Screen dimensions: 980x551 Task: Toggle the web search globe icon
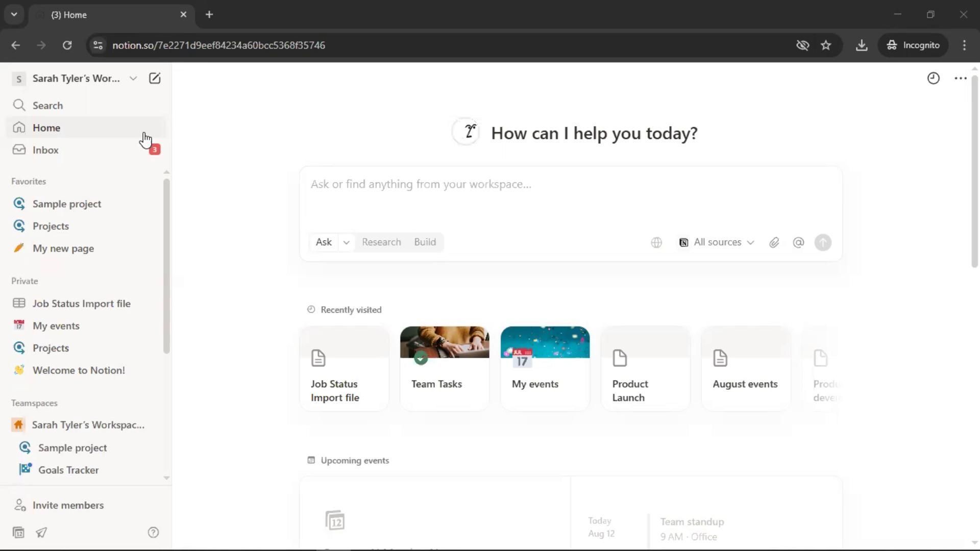656,243
